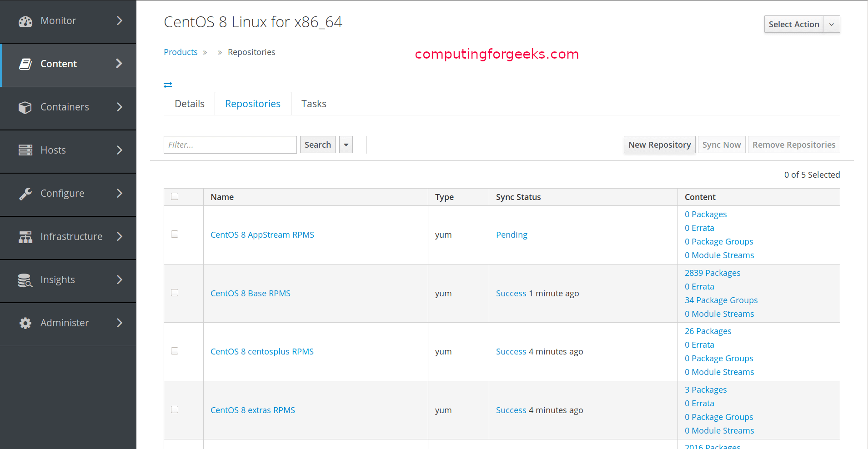This screenshot has width=868, height=449.
Task: Expand the Hosts menu chevron
Action: [x=120, y=150]
